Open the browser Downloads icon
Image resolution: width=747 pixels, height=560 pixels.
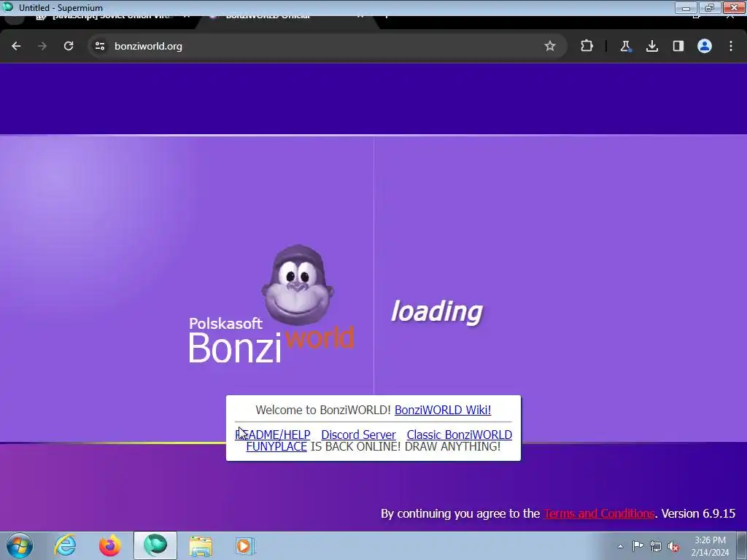click(x=652, y=46)
